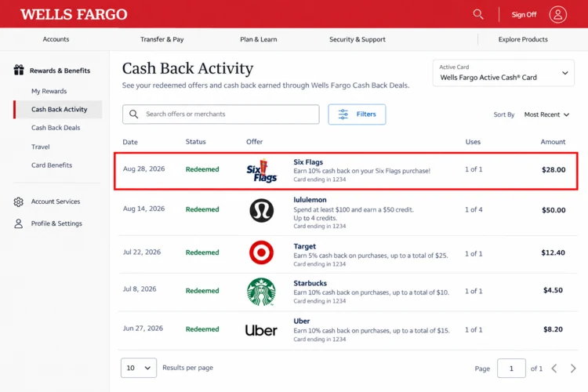The width and height of the screenshot is (588, 392).
Task: Click Redeemed status in Uber row
Action: tap(202, 329)
